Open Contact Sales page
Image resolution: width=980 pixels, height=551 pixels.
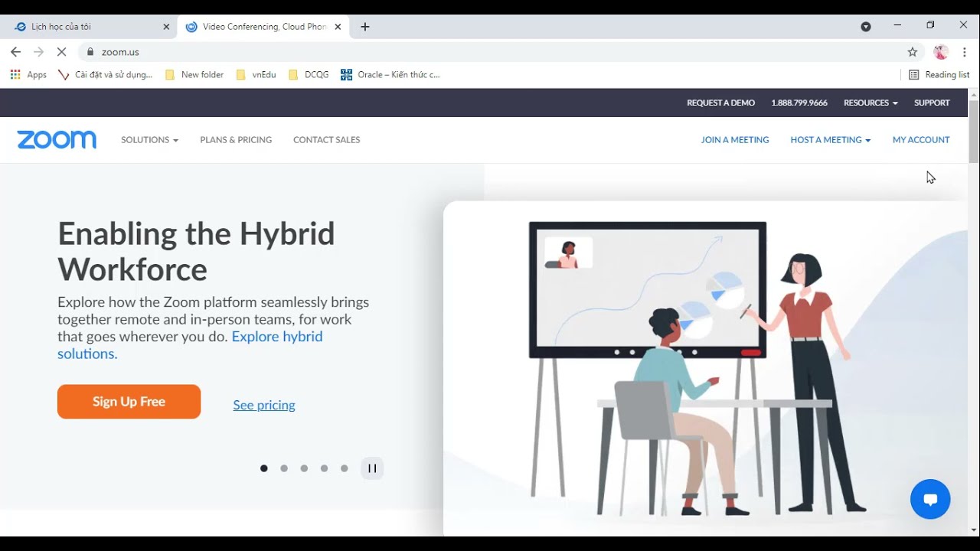pyautogui.click(x=326, y=140)
